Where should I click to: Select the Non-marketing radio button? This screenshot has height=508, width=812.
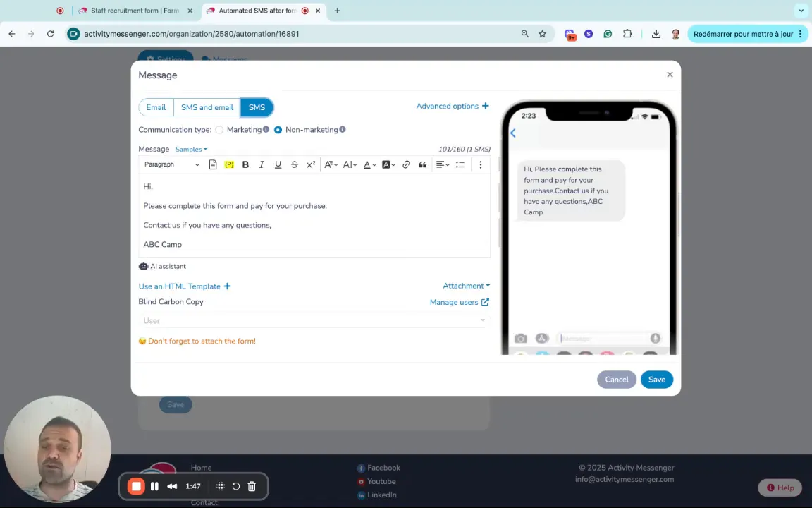click(x=278, y=130)
